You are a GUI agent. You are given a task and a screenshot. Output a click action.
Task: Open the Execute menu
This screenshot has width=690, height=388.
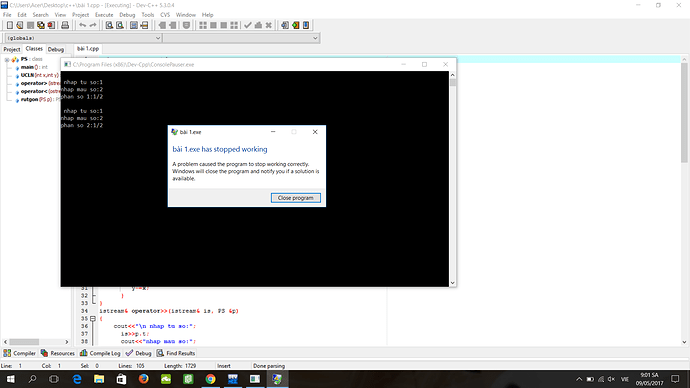[x=104, y=15]
